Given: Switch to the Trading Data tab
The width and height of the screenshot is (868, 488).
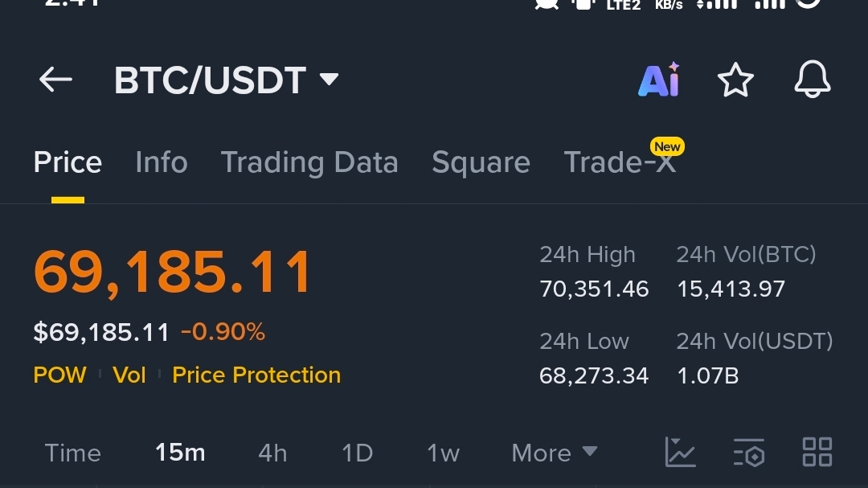Looking at the screenshot, I should 309,162.
